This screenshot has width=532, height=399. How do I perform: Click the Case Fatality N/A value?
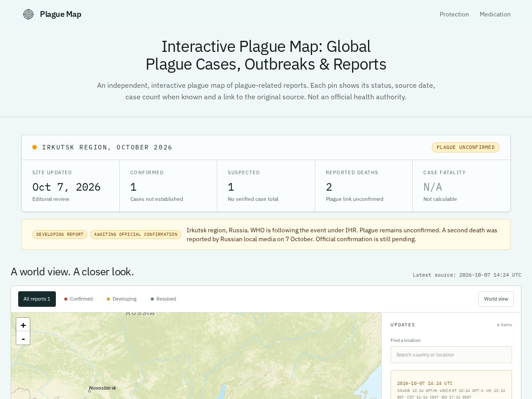coord(433,187)
